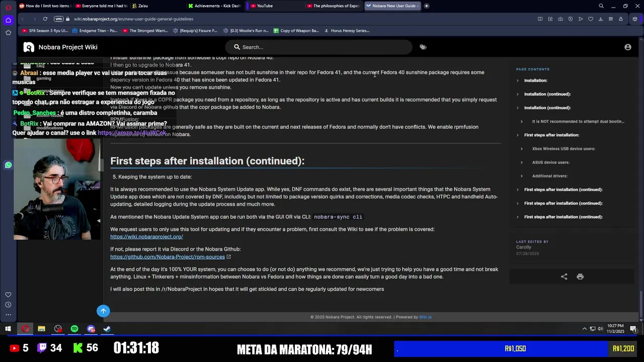The width and height of the screenshot is (644, 362).
Task: Jump to top with blue arrow button
Action: [103, 311]
